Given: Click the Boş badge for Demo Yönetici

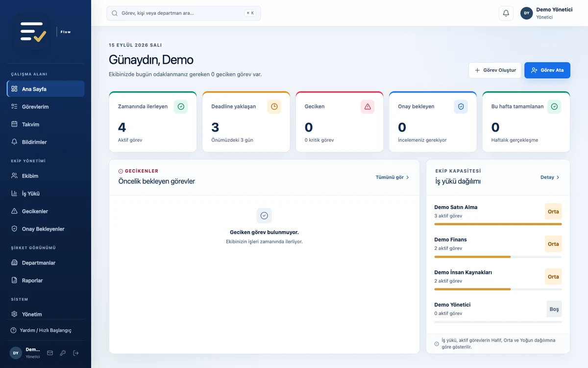Looking at the screenshot, I should (554, 309).
